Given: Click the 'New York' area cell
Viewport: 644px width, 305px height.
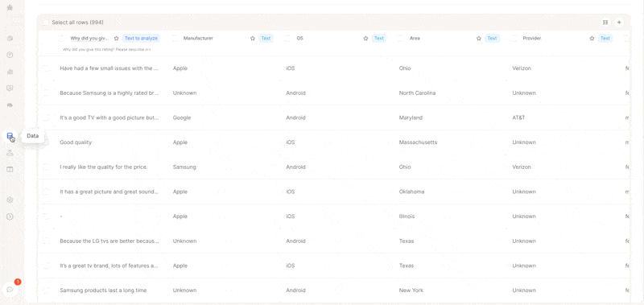Looking at the screenshot, I should (411, 291).
